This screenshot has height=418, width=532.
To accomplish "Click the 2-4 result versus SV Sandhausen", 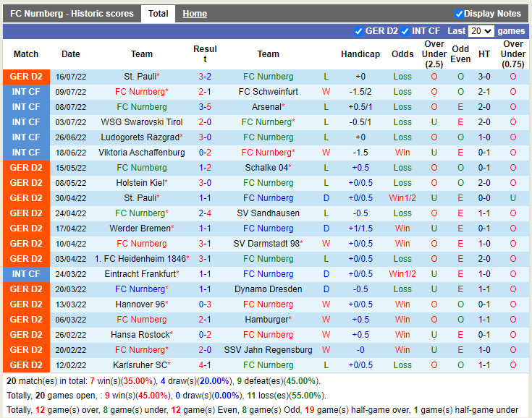I will 205,213.
